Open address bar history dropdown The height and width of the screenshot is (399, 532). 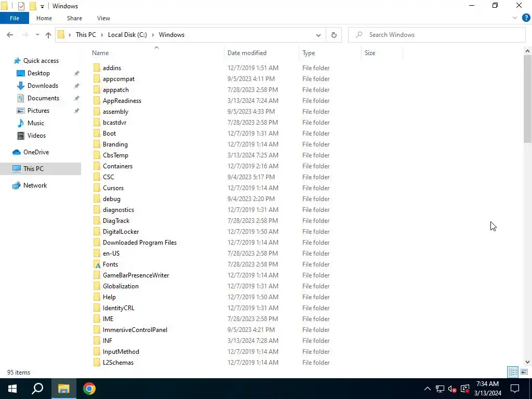coord(318,35)
